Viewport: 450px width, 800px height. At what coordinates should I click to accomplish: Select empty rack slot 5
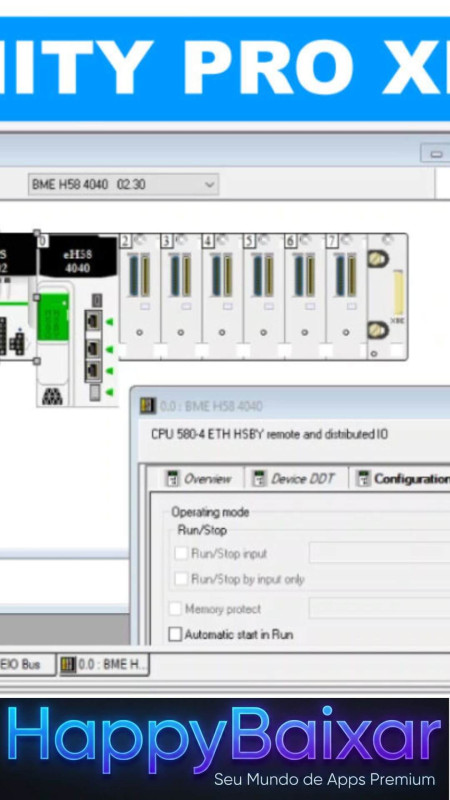pyautogui.click(x=263, y=296)
